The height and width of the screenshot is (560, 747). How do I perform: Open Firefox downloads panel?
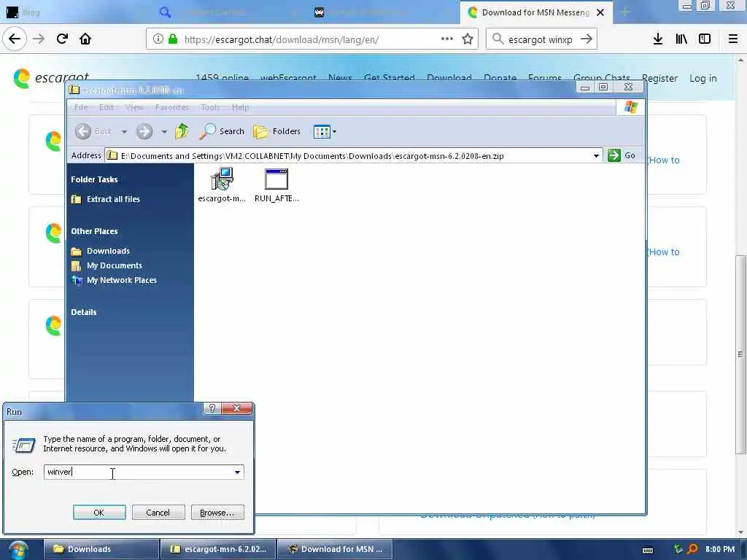[658, 39]
